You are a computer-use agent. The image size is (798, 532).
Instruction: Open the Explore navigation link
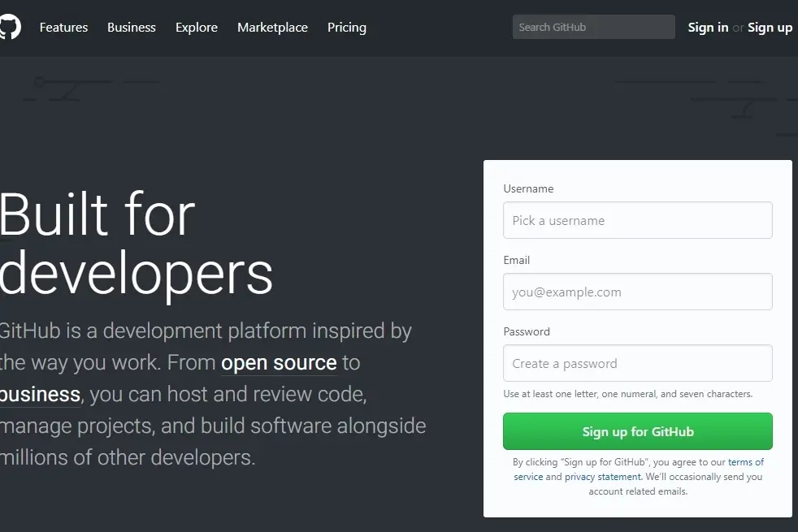pyautogui.click(x=197, y=28)
